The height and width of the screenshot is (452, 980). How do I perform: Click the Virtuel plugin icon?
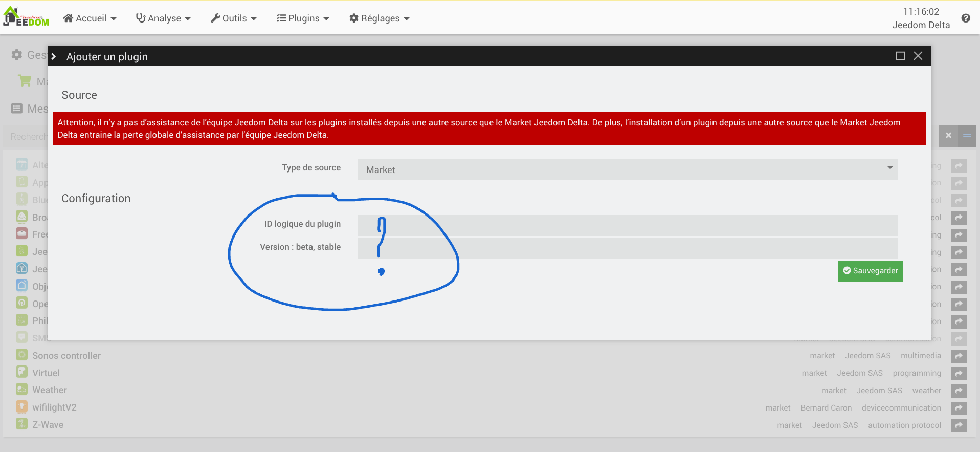pos(21,372)
